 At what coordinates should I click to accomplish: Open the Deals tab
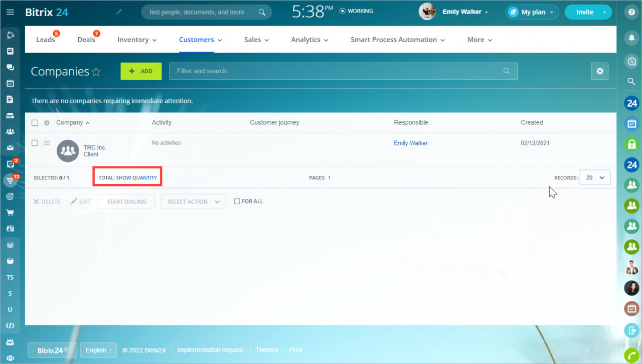pos(86,40)
